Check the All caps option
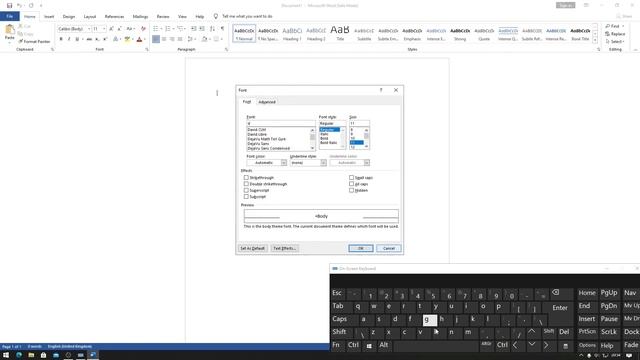640x360 pixels. coord(351,184)
